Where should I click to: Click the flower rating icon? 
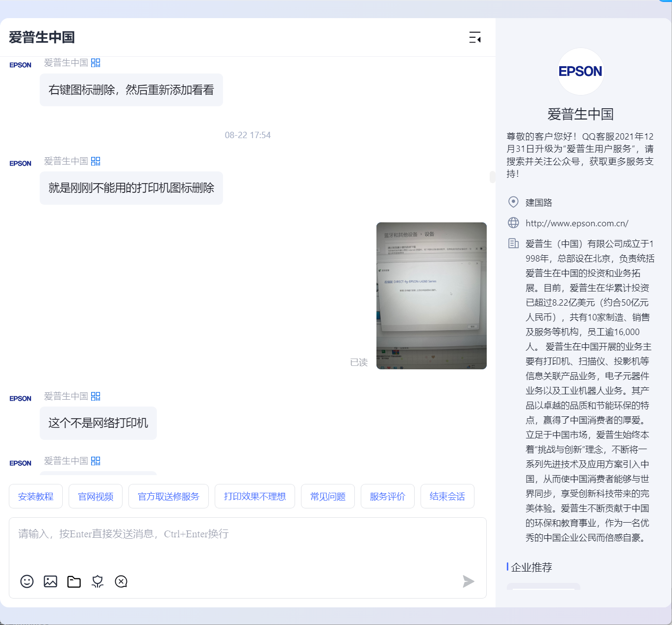pos(98,581)
